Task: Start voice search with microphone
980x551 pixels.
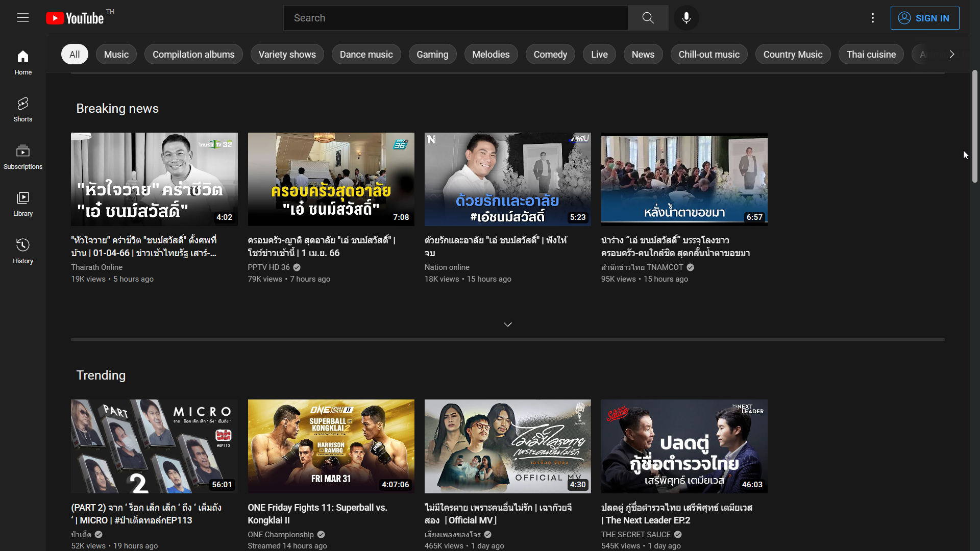Action: tap(687, 18)
